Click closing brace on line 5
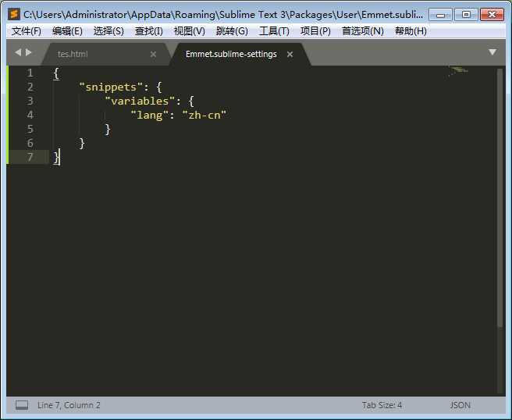 (108, 130)
